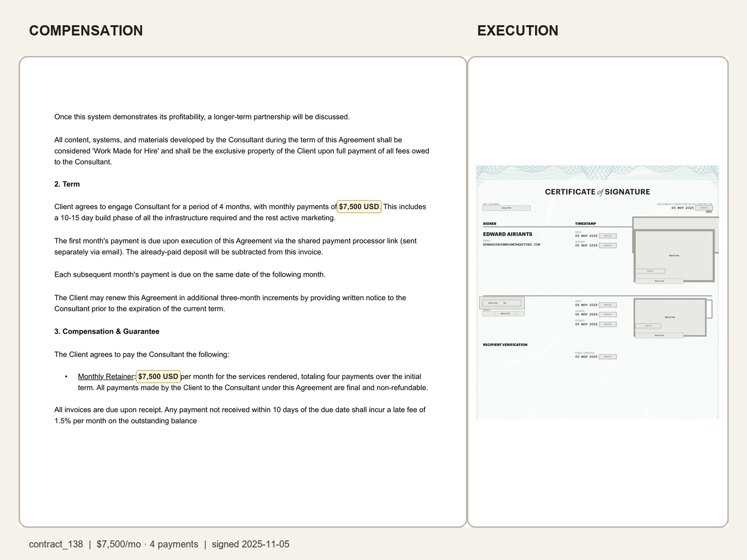Click the 'Work Made for Hire' paragraph
This screenshot has height=560, width=747.
pos(242,151)
